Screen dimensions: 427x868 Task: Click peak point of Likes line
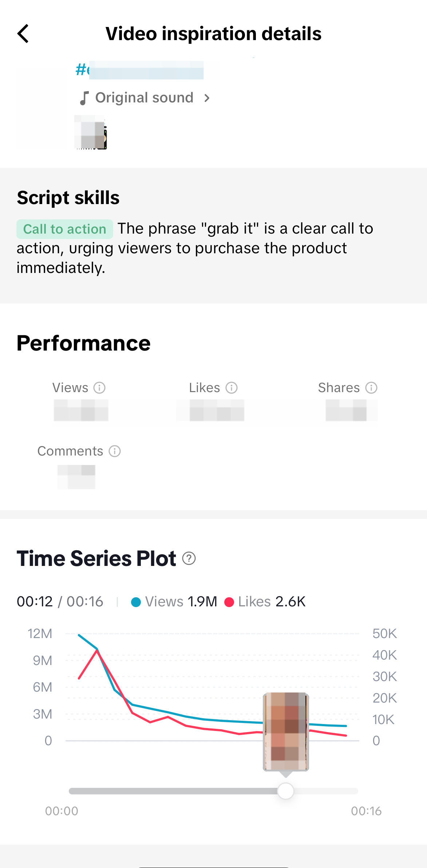click(x=97, y=650)
